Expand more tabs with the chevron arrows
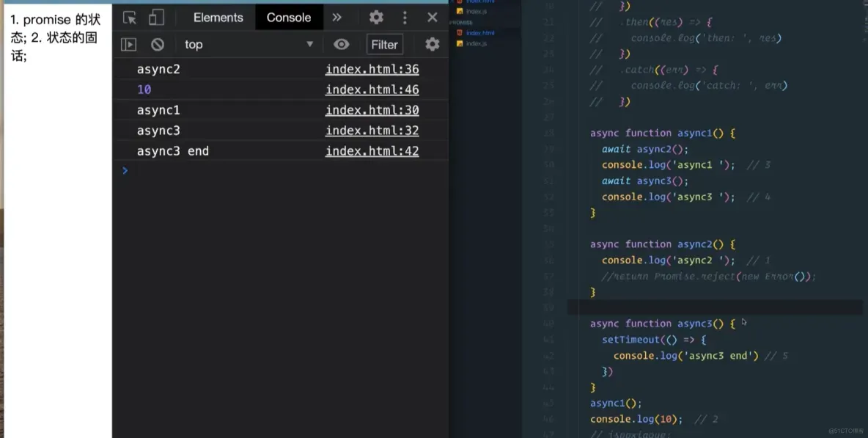 [x=336, y=18]
